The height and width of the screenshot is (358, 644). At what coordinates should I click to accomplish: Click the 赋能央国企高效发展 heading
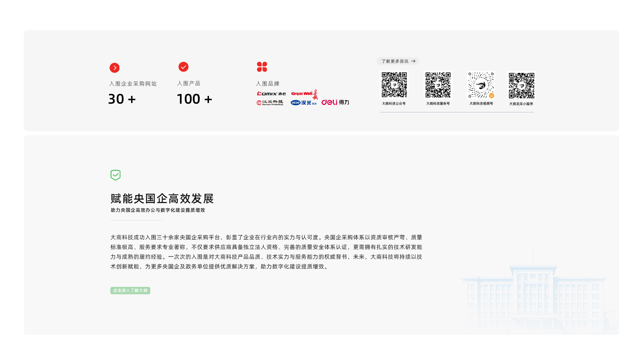[x=162, y=199]
